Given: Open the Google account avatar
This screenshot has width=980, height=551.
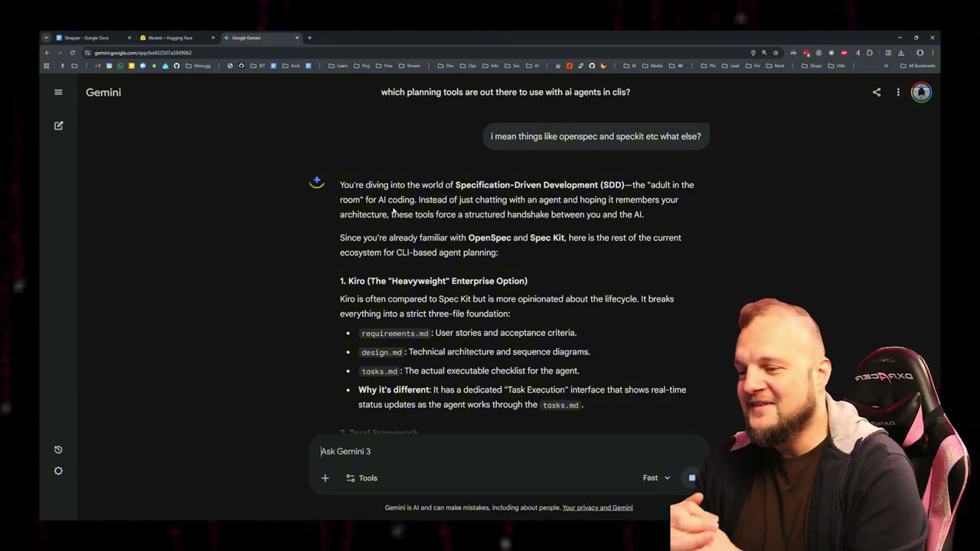Looking at the screenshot, I should tap(921, 93).
